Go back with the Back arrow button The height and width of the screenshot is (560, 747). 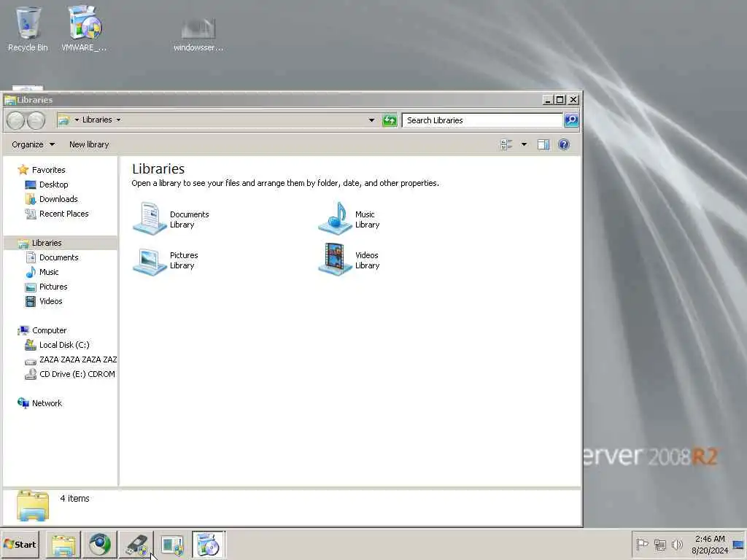16,120
